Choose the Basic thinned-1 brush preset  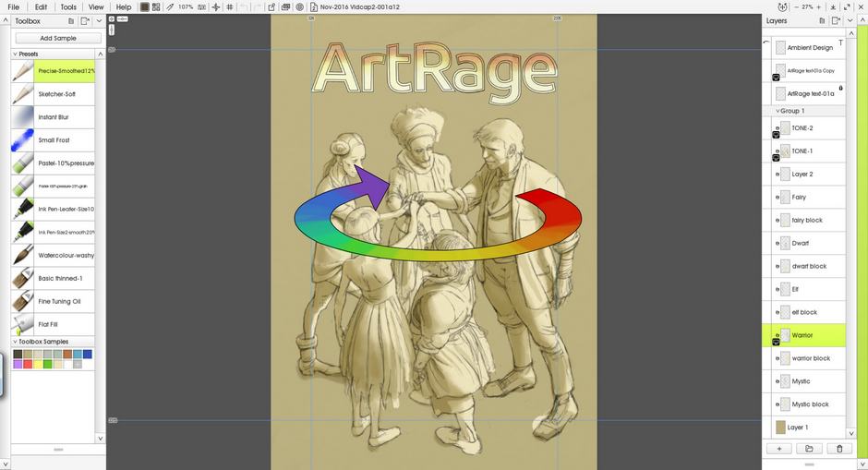point(54,279)
